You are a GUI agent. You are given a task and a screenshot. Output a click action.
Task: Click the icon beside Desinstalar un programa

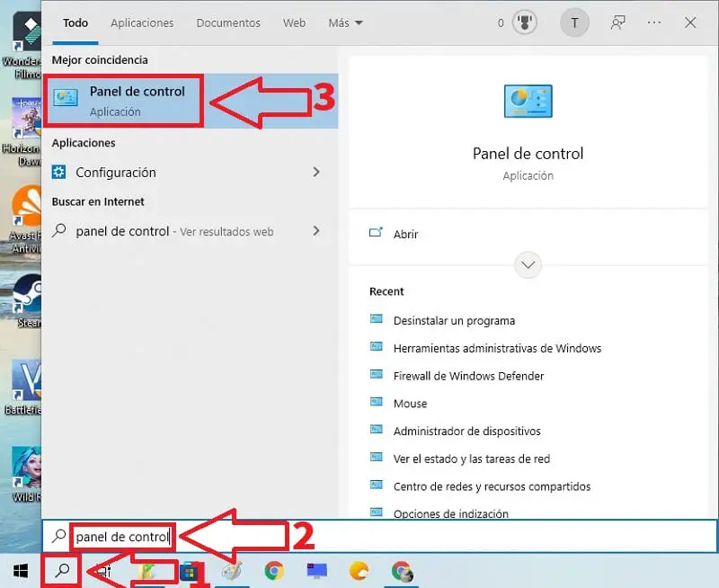(x=377, y=319)
